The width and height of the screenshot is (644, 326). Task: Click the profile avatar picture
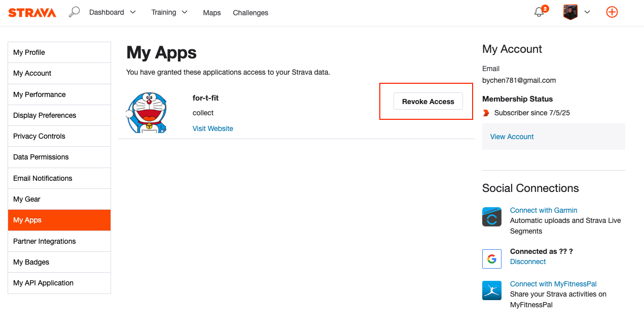click(570, 12)
